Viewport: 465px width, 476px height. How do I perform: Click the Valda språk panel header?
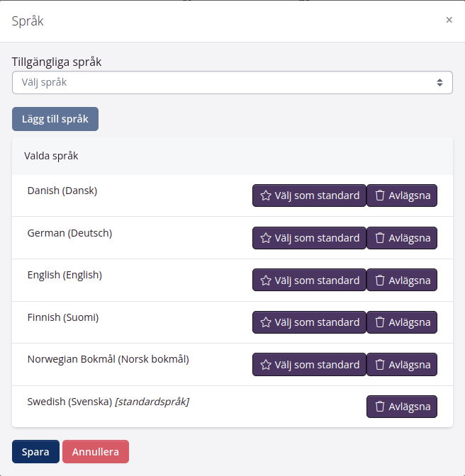coord(232,156)
